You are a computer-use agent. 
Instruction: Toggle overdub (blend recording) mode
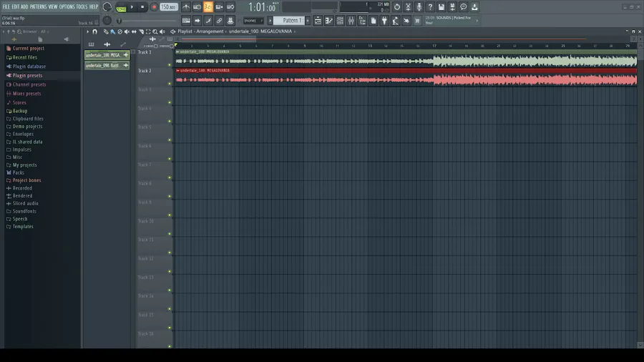pos(220,7)
